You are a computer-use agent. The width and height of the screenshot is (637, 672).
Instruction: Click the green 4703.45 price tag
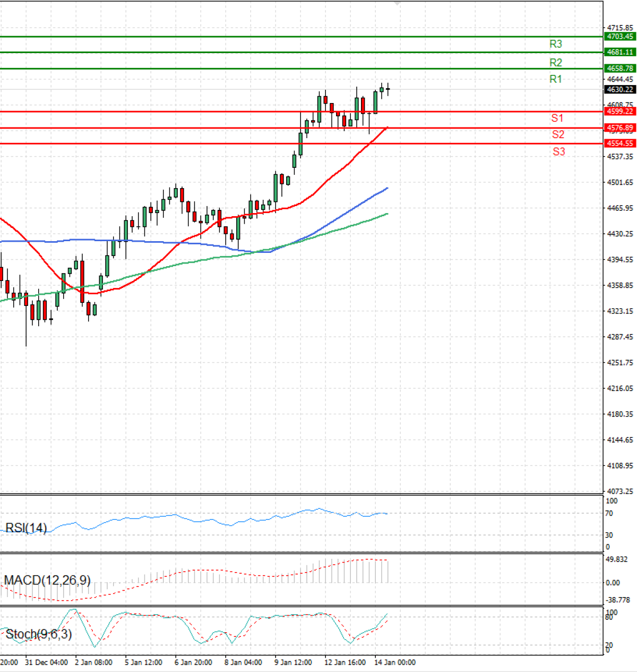(619, 37)
